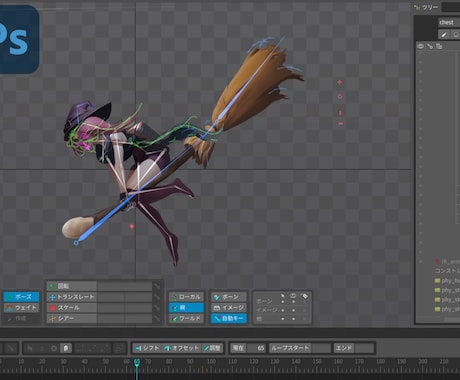Click the chest name field in tree

tap(449, 22)
